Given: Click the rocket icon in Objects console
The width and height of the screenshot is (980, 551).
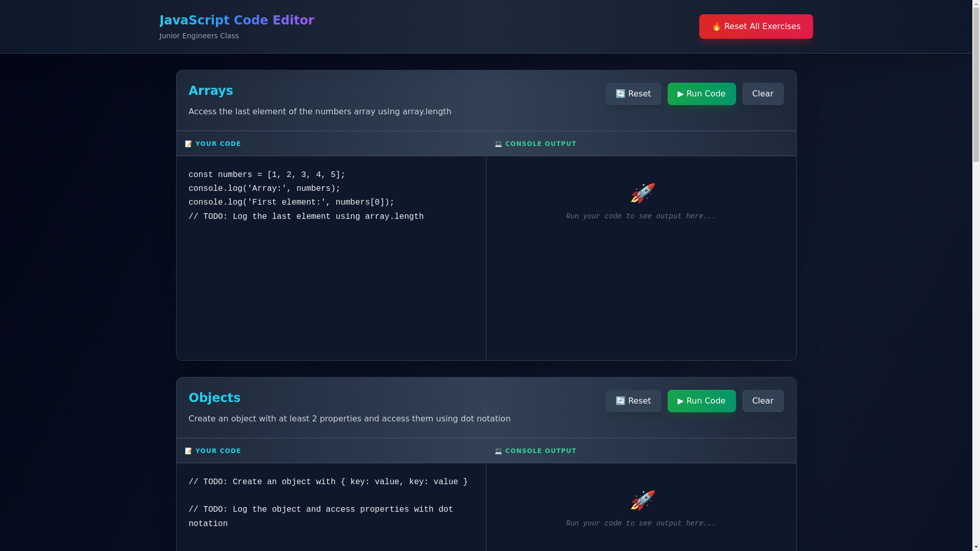Looking at the screenshot, I should pyautogui.click(x=642, y=500).
